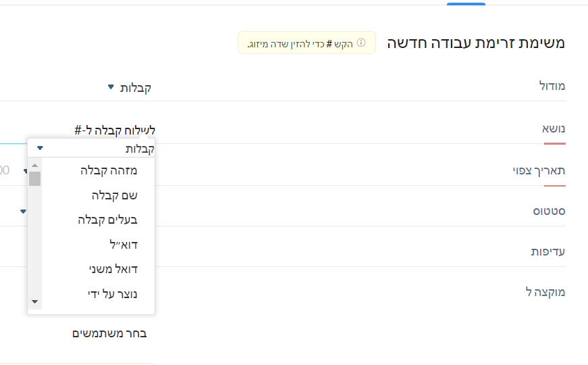Choose דוא״ל merge field
588x365 pixels.
(x=124, y=245)
